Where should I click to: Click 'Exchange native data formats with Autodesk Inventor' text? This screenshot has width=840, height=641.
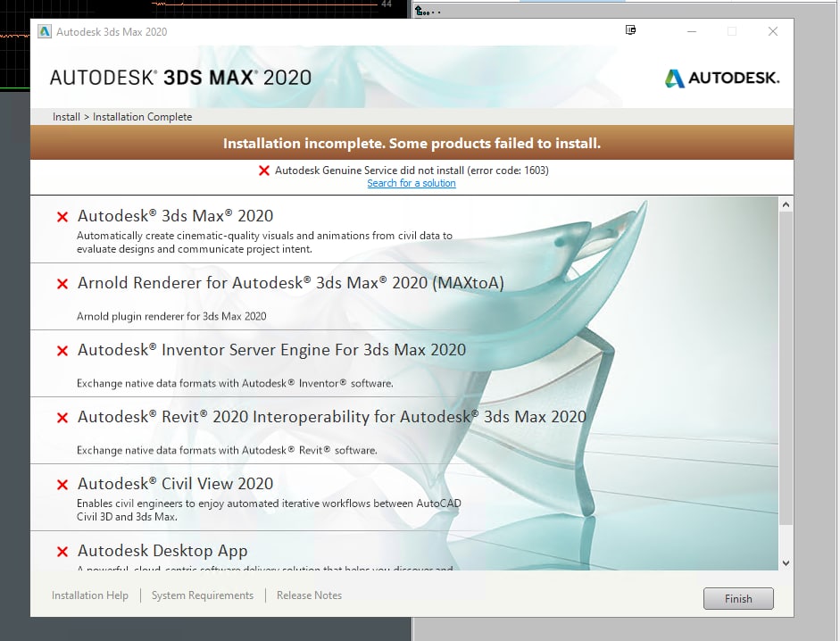point(235,383)
